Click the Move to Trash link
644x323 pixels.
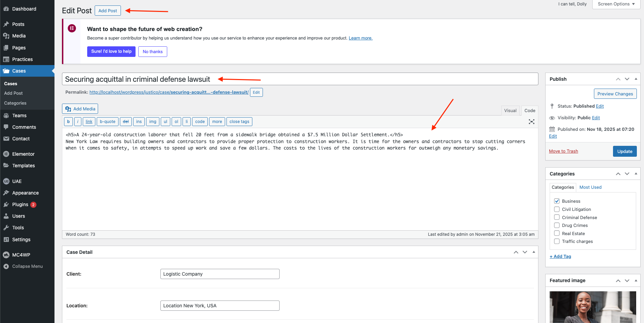563,151
